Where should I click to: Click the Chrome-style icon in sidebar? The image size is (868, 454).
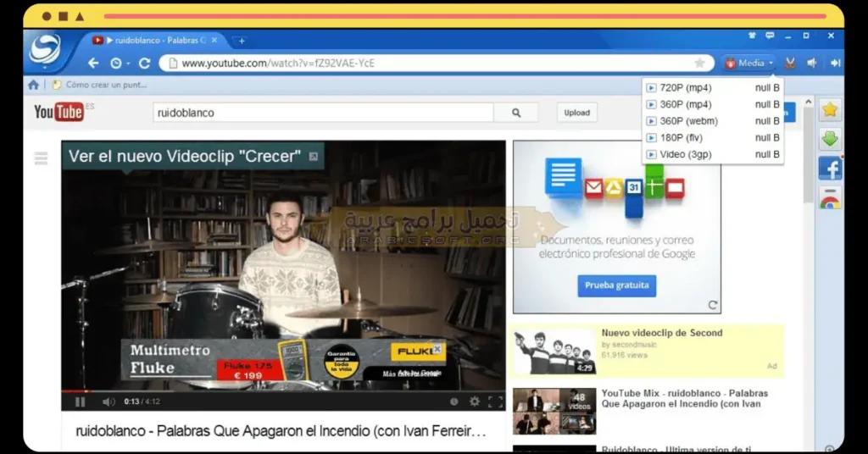tap(830, 198)
